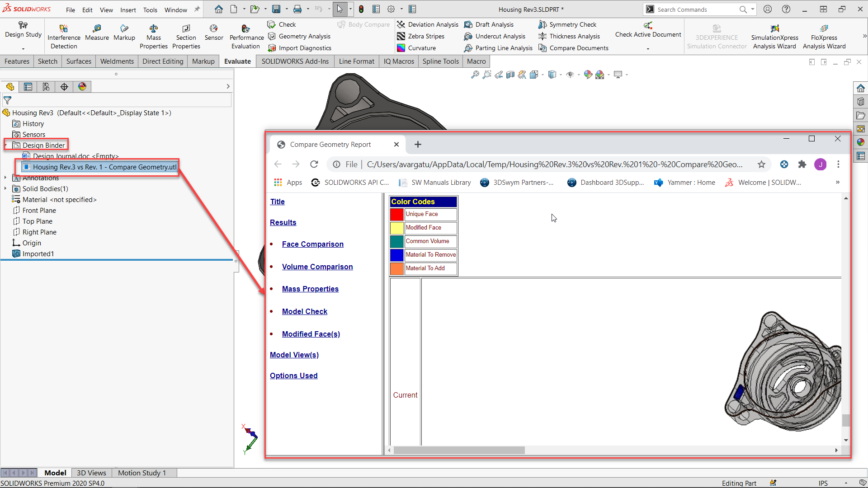Open the Interference Detection tool
The width and height of the screenshot is (868, 488).
[x=64, y=36]
